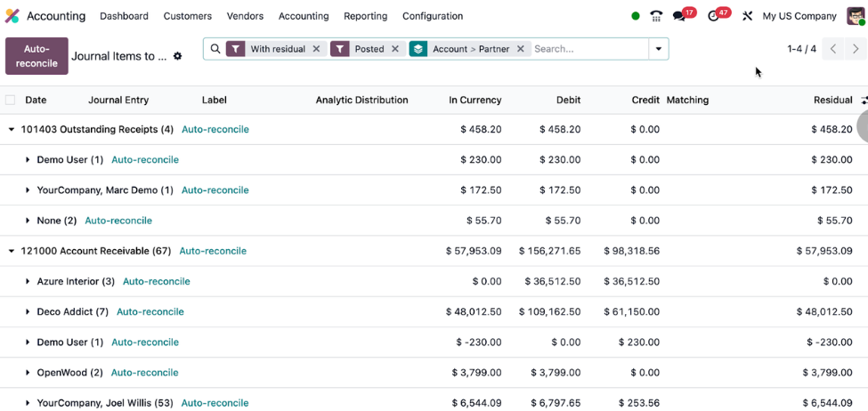Sort by the Label column header
This screenshot has height=411, width=868.
point(215,101)
